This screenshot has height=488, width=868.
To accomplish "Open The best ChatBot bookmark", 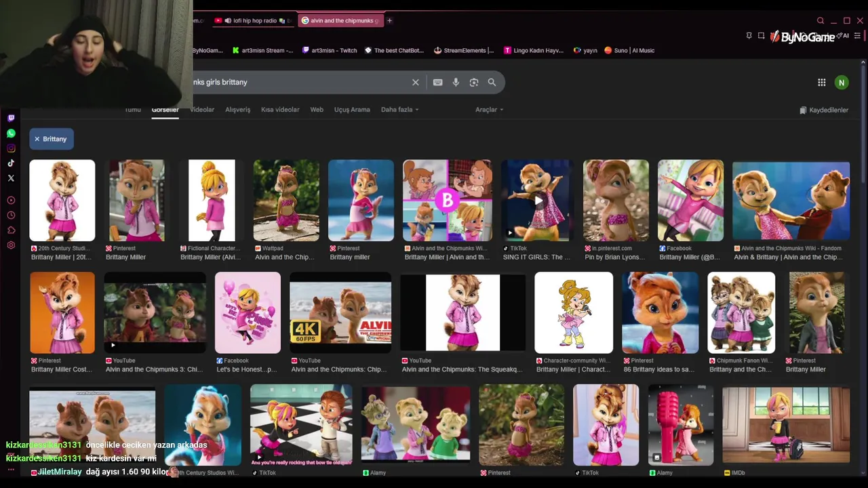I will [395, 50].
